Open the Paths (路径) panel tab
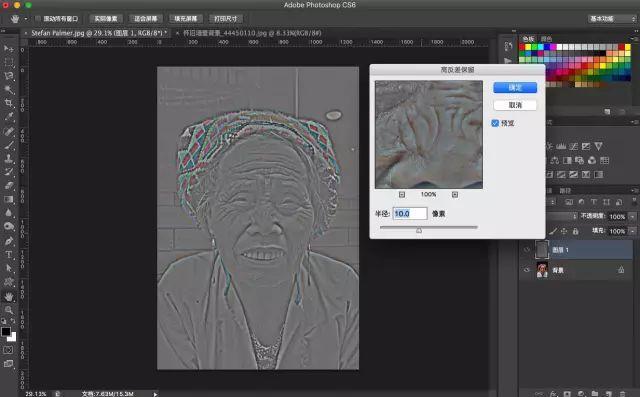Screen dimensions: 640x397 [x=565, y=191]
